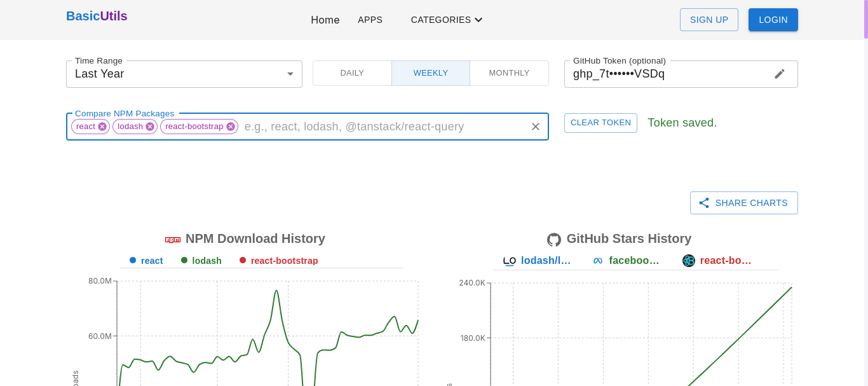This screenshot has width=868, height=386.
Task: Click the react-bootstrap legend label text
Action: 285,261
